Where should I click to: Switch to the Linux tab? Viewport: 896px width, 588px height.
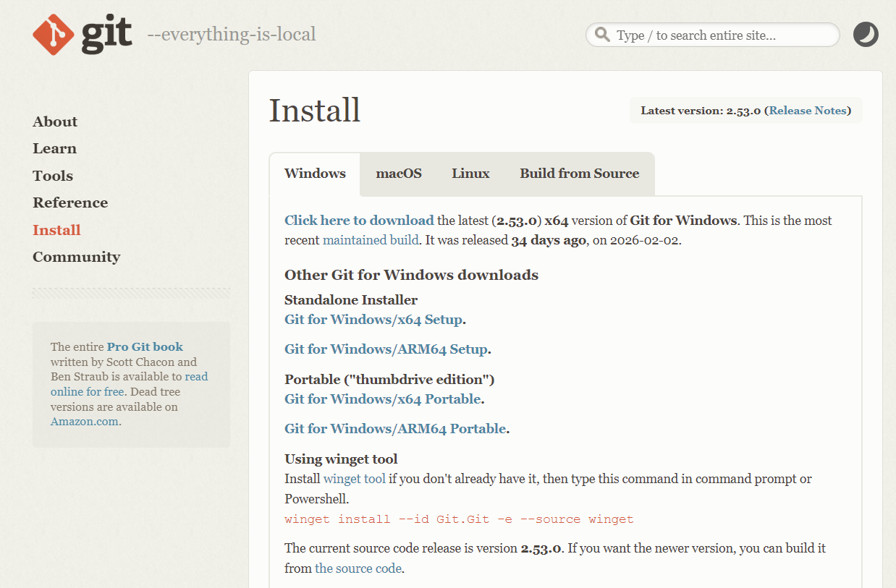pyautogui.click(x=470, y=174)
